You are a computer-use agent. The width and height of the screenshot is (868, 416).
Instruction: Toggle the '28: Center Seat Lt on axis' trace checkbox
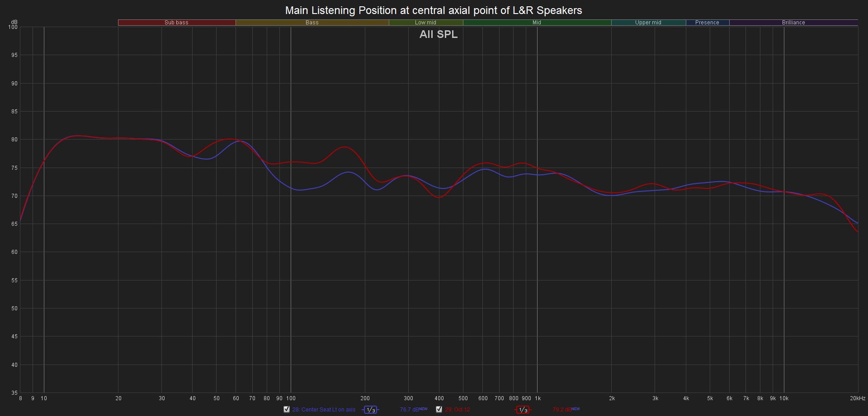click(287, 409)
